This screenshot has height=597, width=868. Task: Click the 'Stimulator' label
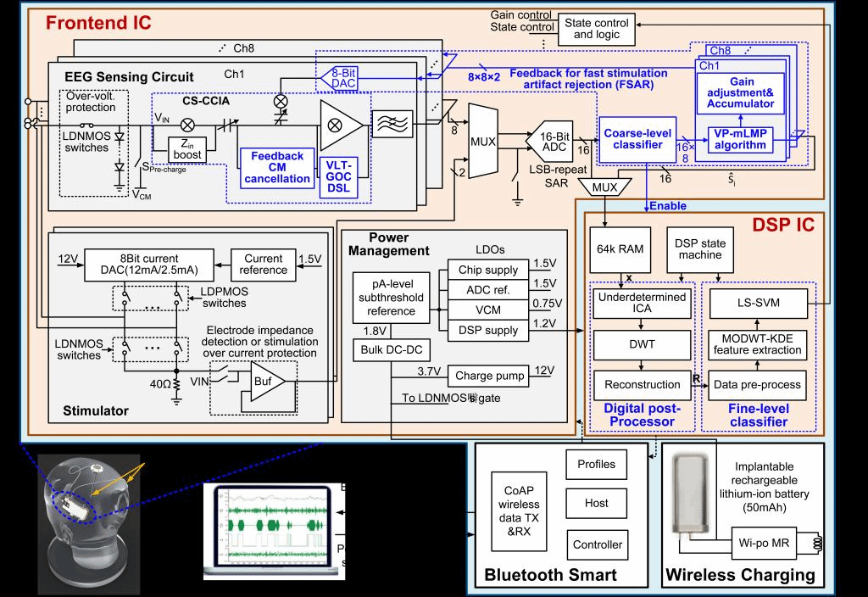95,411
